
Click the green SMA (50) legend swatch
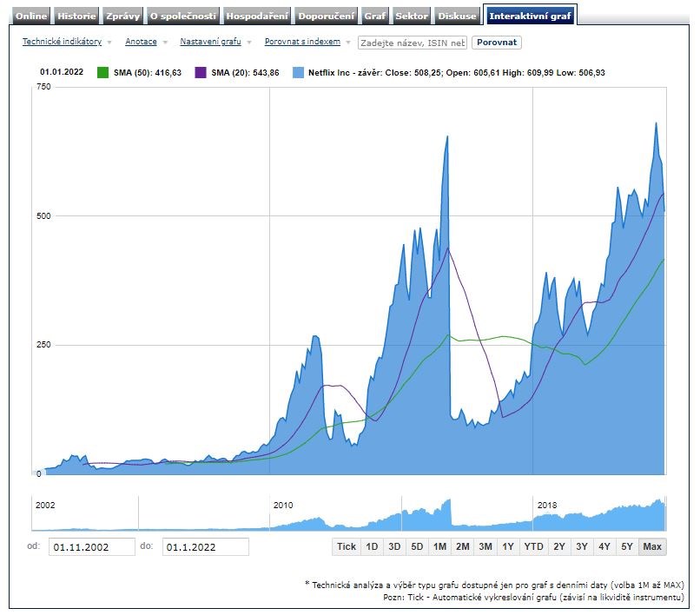(103, 73)
